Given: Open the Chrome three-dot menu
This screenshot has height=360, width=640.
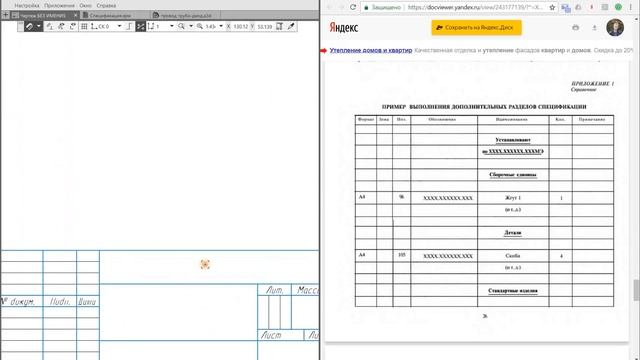Looking at the screenshot, I should pos(631,7).
